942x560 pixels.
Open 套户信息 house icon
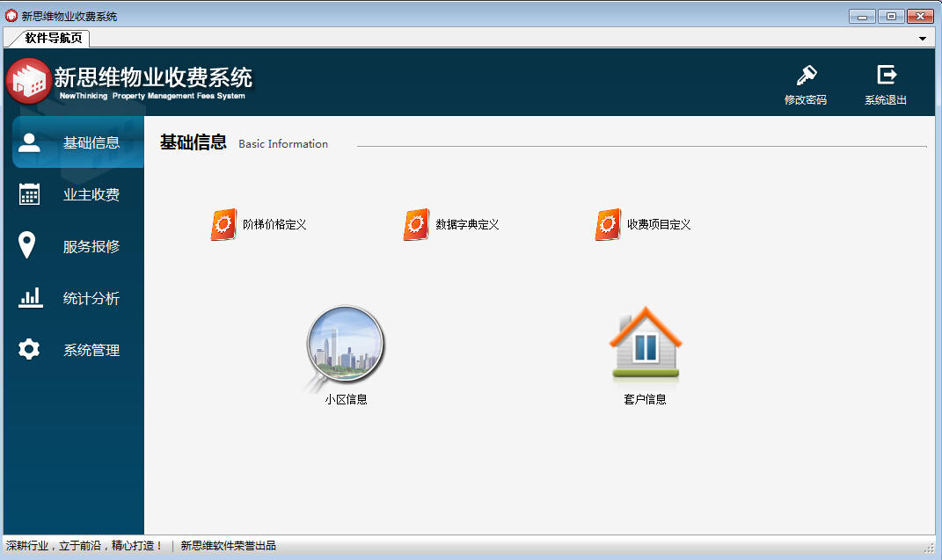coord(646,344)
